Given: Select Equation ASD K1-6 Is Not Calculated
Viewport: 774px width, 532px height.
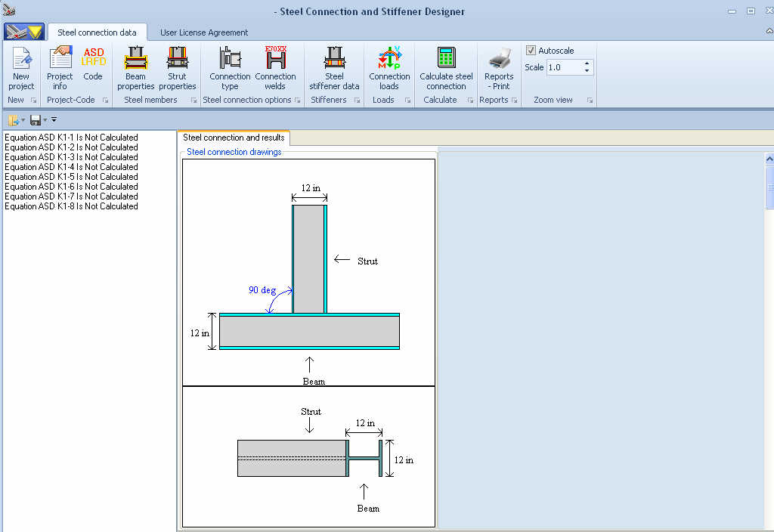Looking at the screenshot, I should [71, 187].
